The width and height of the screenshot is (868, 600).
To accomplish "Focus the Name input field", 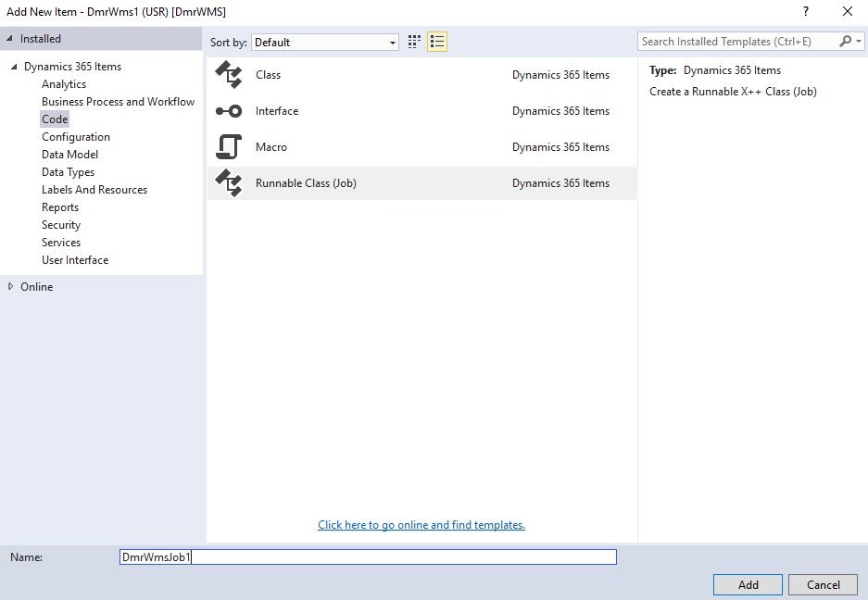I will (368, 556).
